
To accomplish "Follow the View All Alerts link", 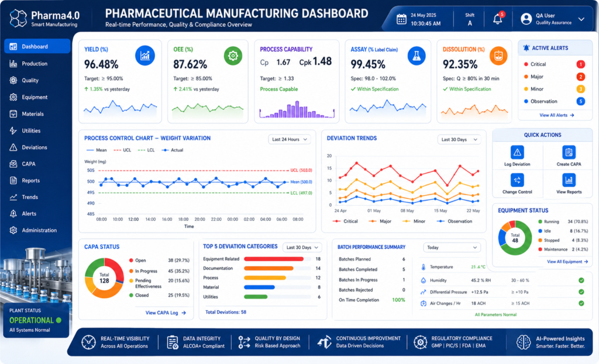I will 557,115.
